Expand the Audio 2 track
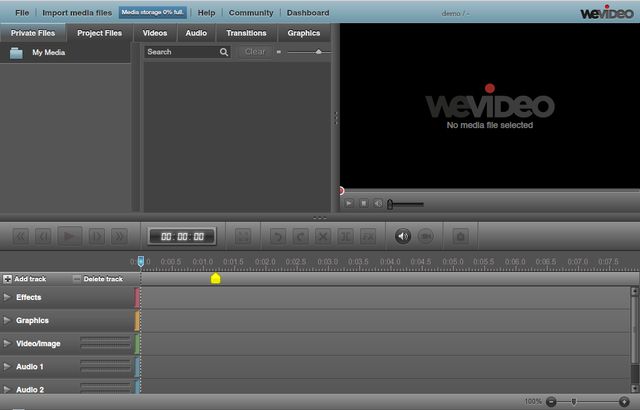This screenshot has height=410, width=640. [7, 390]
